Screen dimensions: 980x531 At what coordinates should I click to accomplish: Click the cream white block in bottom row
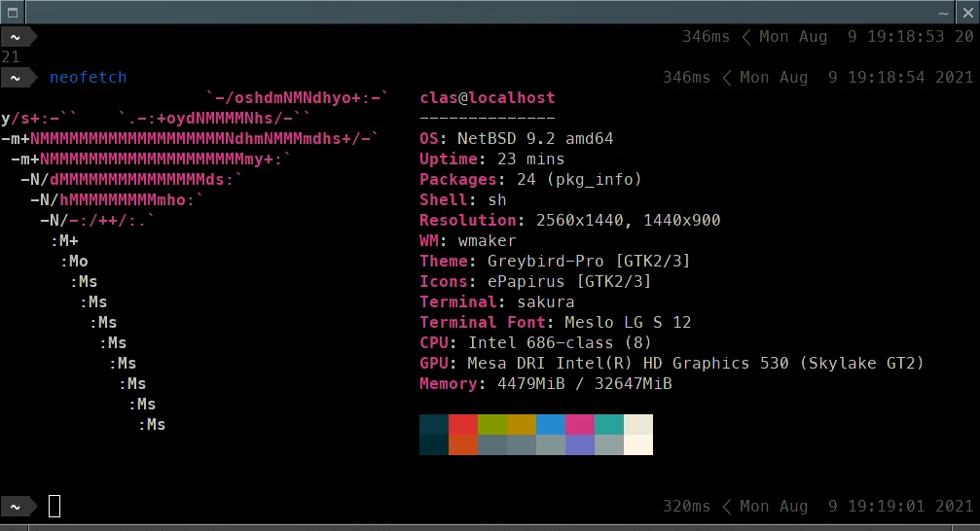(638, 444)
